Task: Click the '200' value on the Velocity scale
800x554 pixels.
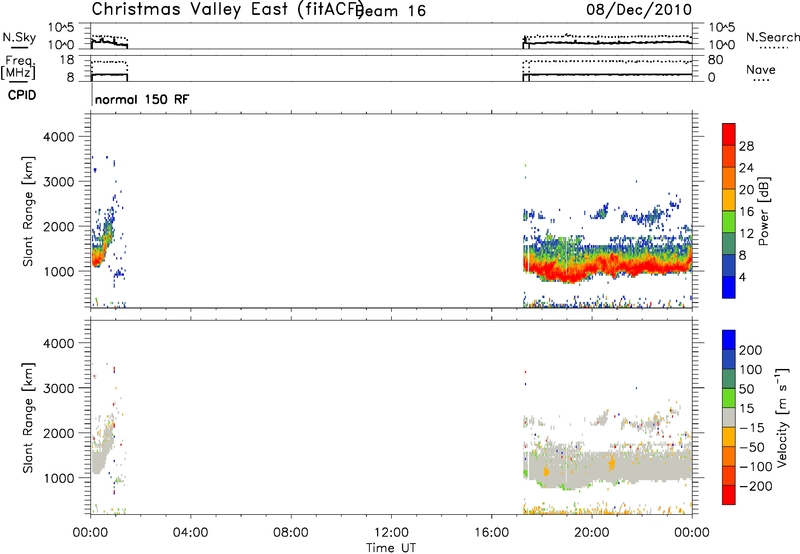Action: point(751,350)
